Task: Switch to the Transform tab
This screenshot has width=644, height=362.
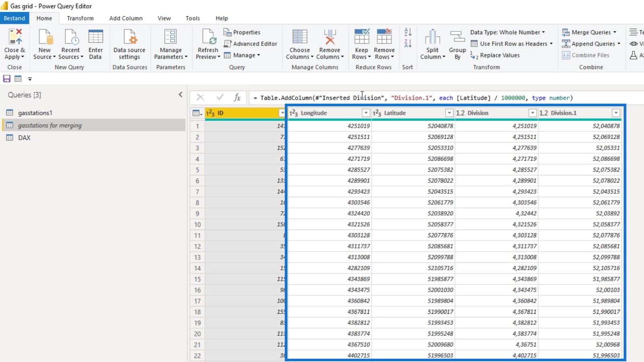Action: pos(80,18)
